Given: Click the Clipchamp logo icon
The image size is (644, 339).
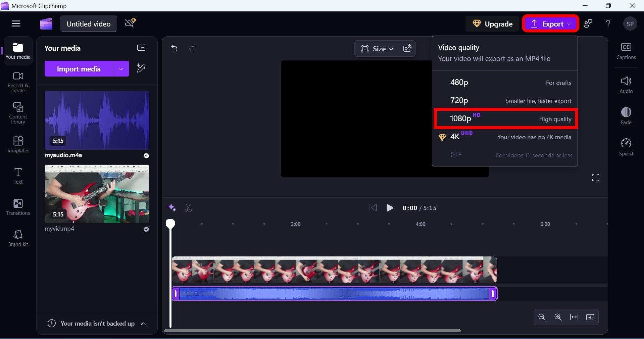Looking at the screenshot, I should pyautogui.click(x=46, y=23).
